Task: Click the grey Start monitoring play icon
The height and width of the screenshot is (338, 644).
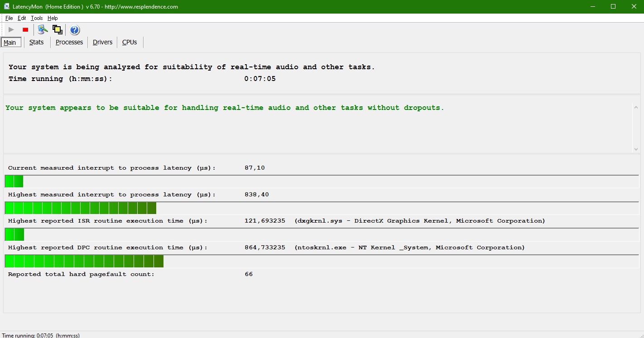Action: [11, 30]
